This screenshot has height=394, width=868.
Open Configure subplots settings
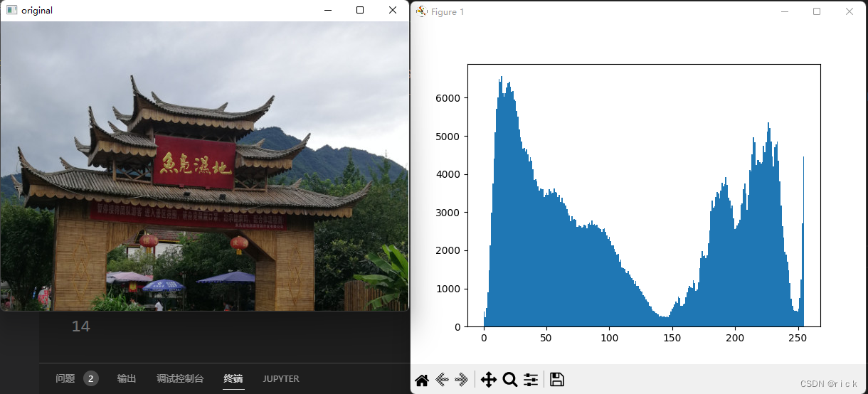[x=531, y=380]
